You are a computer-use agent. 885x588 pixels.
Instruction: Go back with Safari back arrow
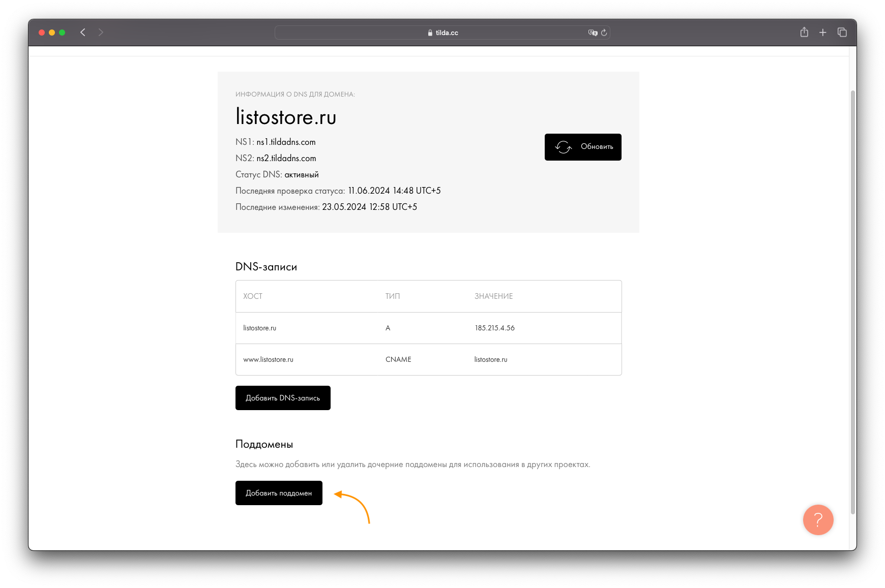pyautogui.click(x=82, y=33)
